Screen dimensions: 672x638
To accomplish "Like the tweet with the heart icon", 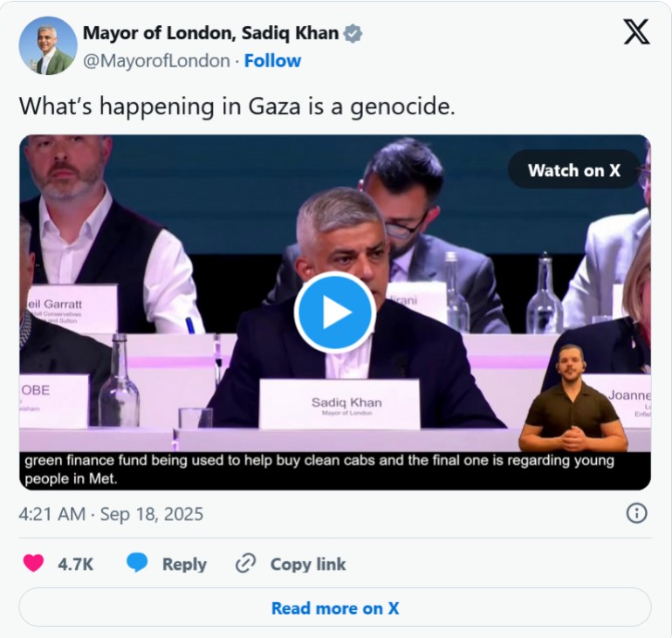I will click(x=33, y=564).
